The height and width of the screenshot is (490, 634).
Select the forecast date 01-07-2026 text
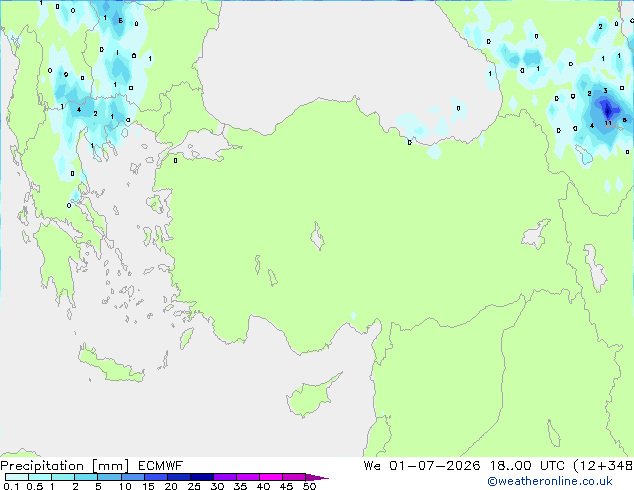click(435, 466)
